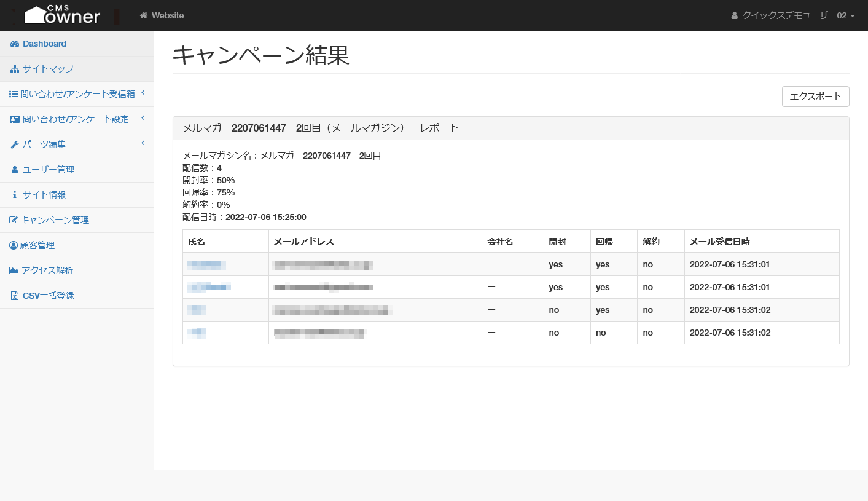Click user icon of ユーザー管理
Viewport: 868px width, 501px height.
[15, 170]
